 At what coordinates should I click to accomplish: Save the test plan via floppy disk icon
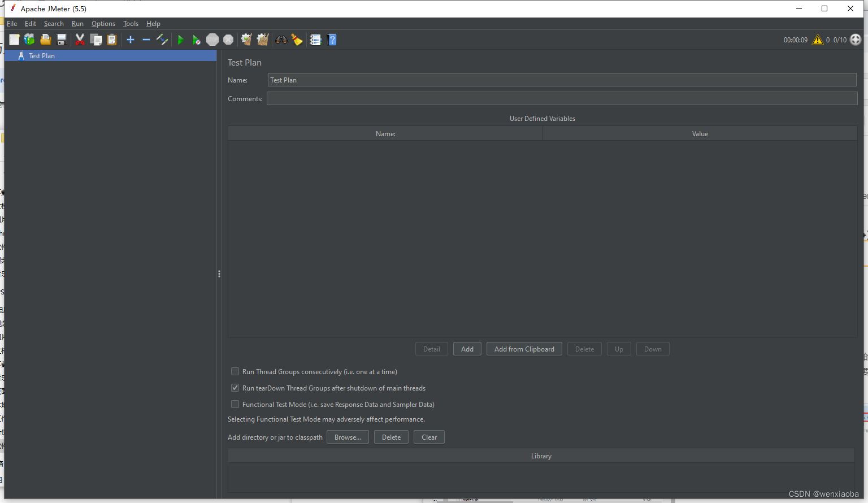62,40
